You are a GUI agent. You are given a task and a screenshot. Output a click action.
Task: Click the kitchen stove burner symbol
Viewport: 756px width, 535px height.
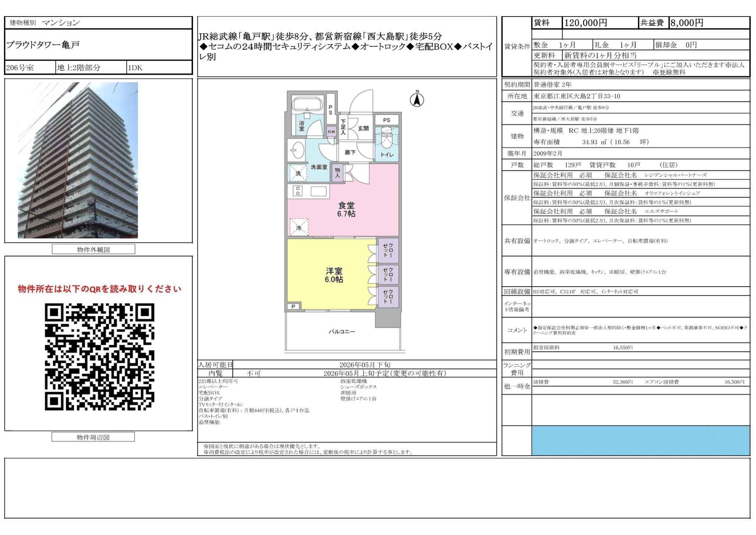coord(298,191)
